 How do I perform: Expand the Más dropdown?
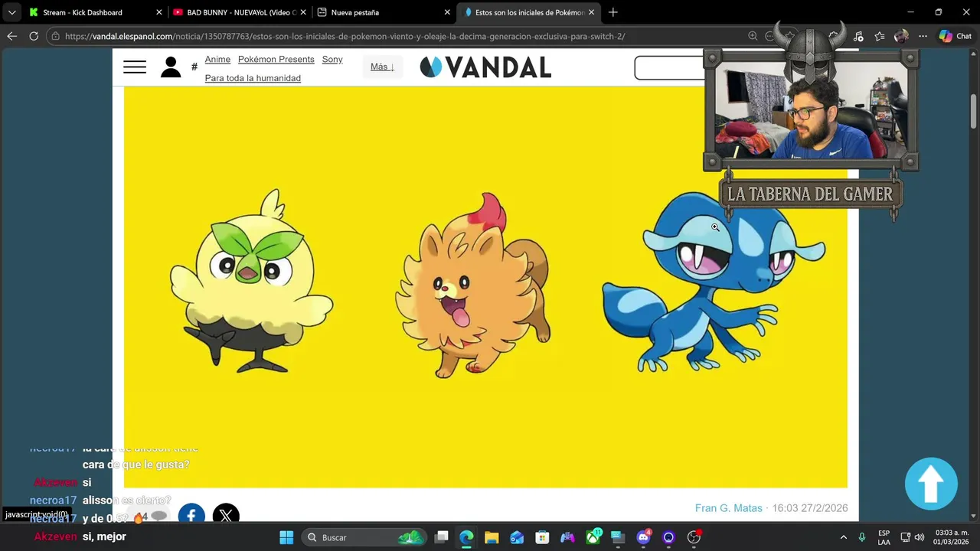click(382, 67)
